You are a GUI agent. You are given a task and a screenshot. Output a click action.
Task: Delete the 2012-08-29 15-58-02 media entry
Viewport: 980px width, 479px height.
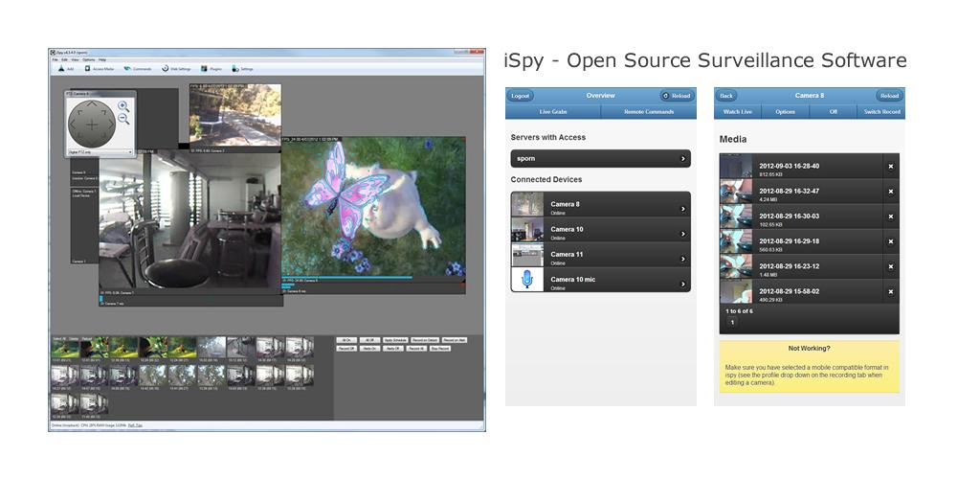pyautogui.click(x=891, y=292)
